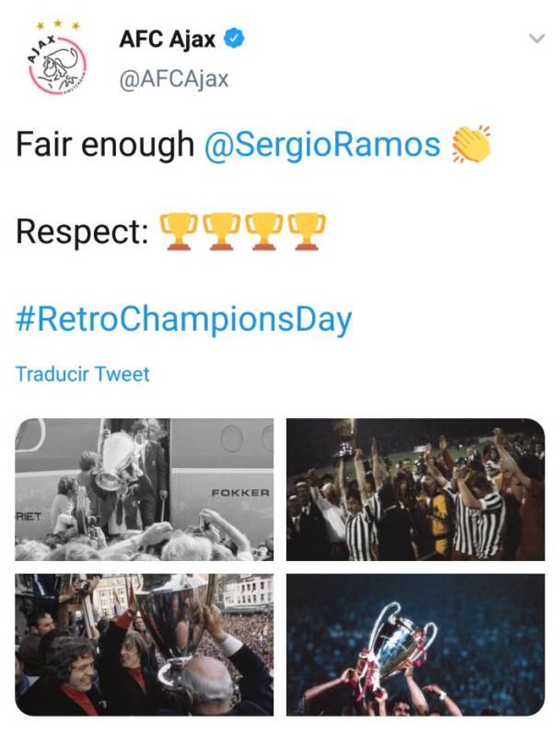Select the second trophy emoji
Screen dimensions: 560x737
pyautogui.click(x=221, y=231)
